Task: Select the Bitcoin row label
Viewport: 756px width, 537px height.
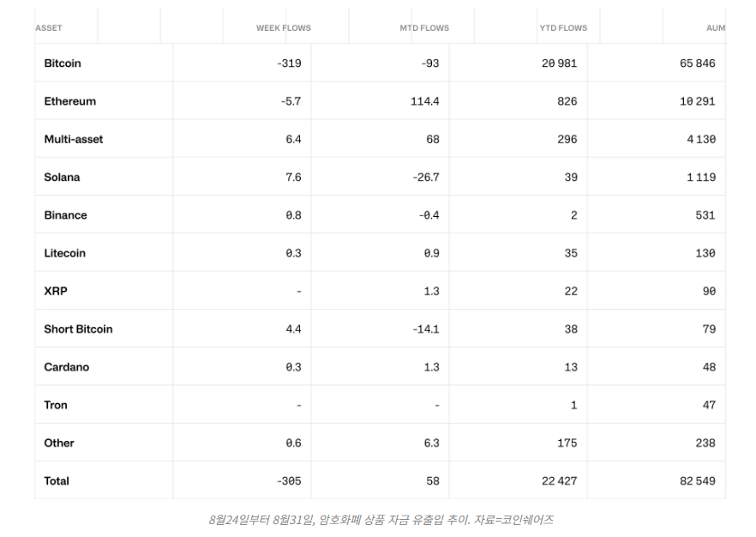Action: 63,63
